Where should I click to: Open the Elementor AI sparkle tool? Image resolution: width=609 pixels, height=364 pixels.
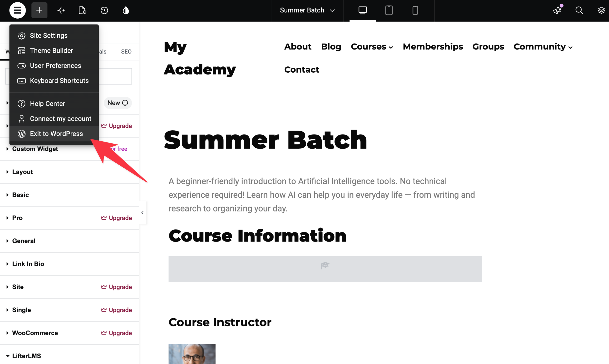61,10
